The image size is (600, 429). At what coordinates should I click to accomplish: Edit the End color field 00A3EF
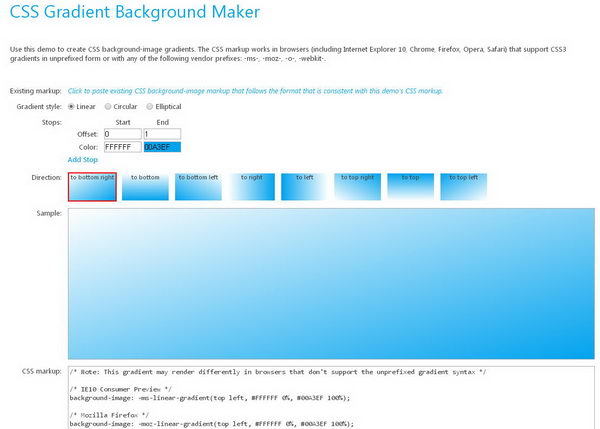[162, 147]
